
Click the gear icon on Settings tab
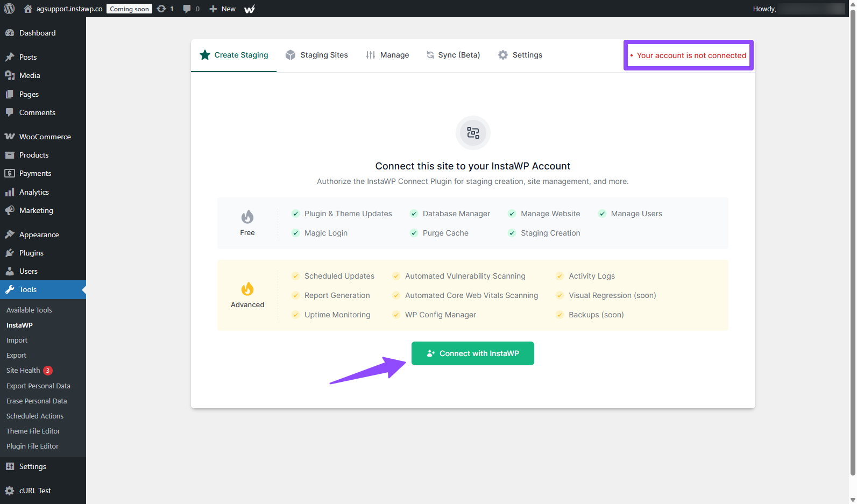pos(503,55)
